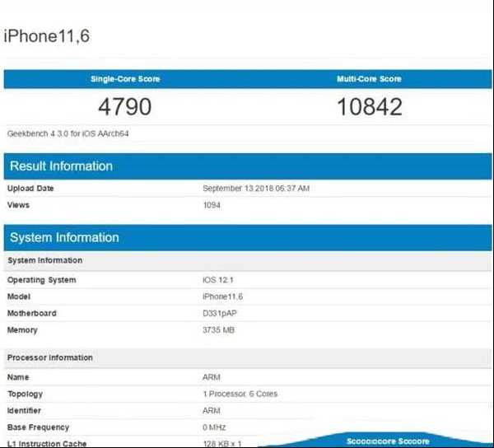Click the Geekbench 4.3.0 for iOS AArch64 text
494x448 pixels.
coord(68,133)
